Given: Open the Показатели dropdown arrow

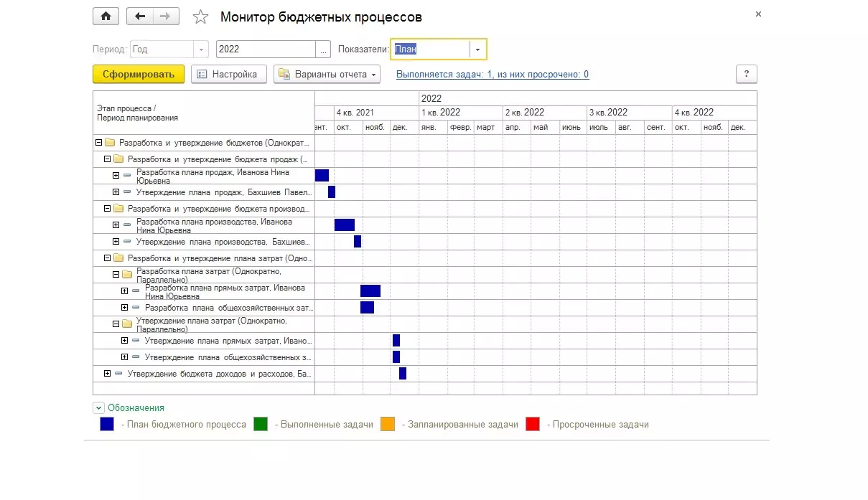Looking at the screenshot, I should [477, 49].
